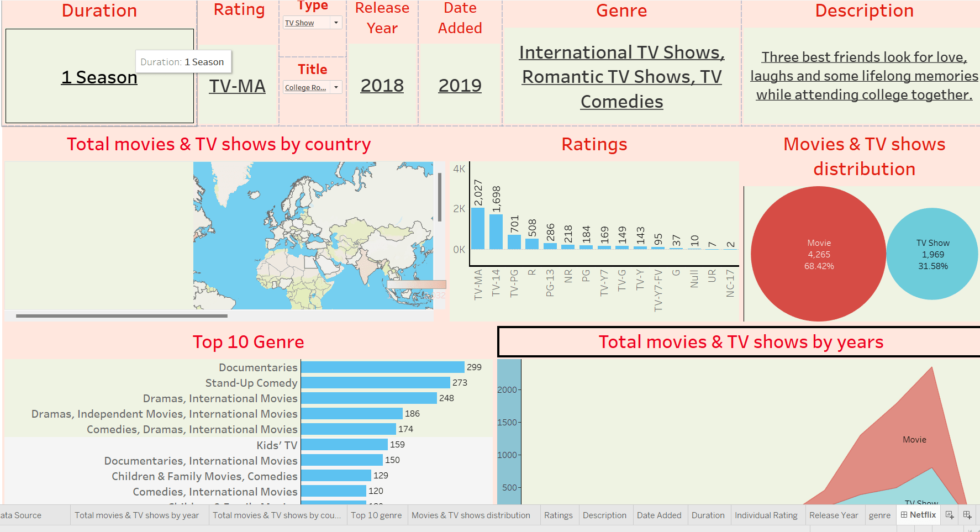Viewport: 980px width, 532px height.
Task: Select the Netflix dashboard tab
Action: coord(918,515)
